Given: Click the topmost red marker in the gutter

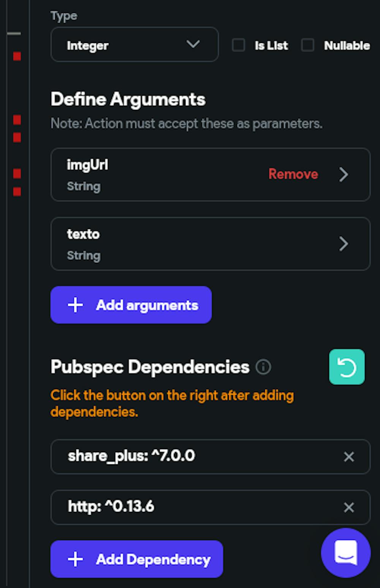Looking at the screenshot, I should pyautogui.click(x=17, y=56).
